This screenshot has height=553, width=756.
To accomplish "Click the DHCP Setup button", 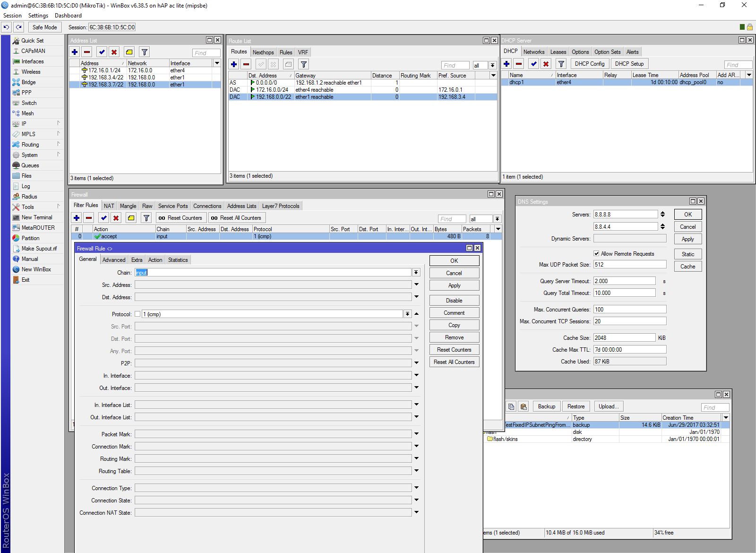I will pyautogui.click(x=629, y=64).
